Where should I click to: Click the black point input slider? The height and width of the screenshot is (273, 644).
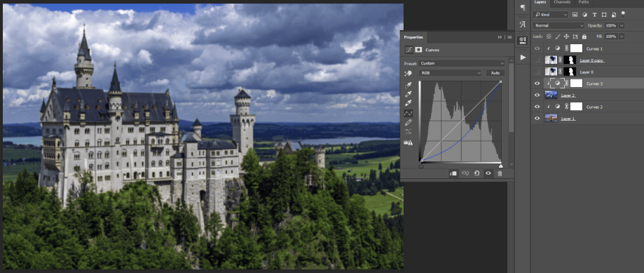(x=421, y=166)
